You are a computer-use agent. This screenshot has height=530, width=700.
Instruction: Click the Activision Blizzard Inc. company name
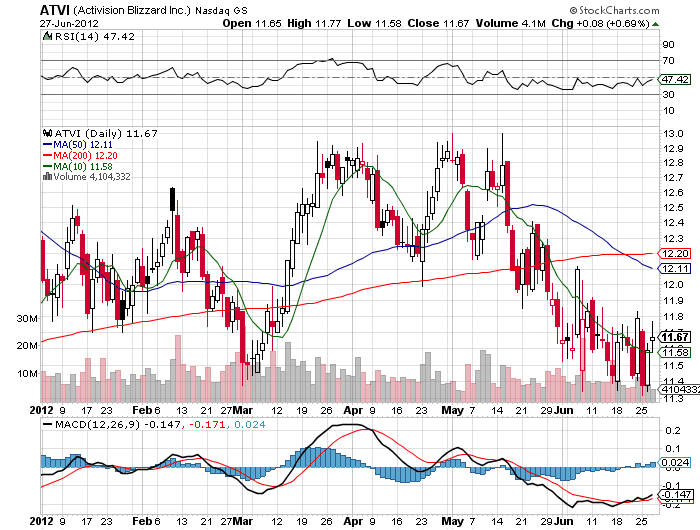point(132,10)
